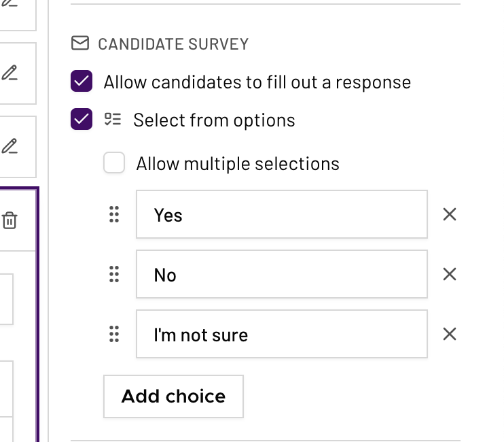
Task: Click the Add choice button
Action: (x=173, y=396)
